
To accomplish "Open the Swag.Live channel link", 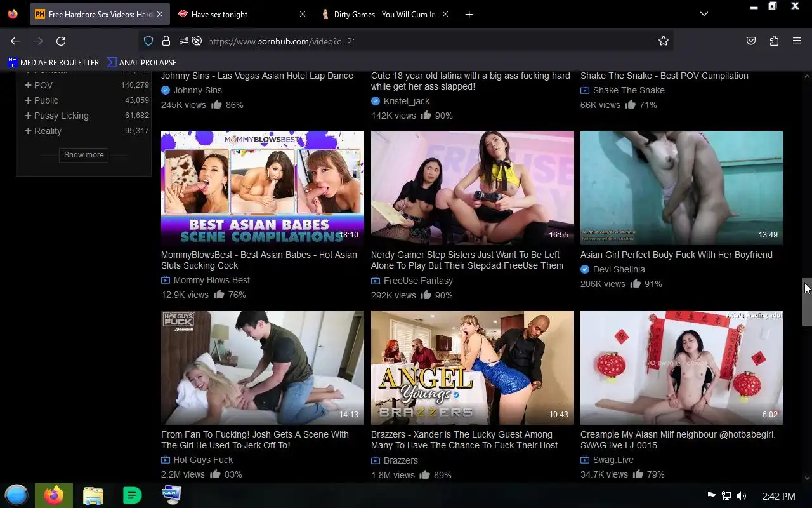I will pos(613,460).
